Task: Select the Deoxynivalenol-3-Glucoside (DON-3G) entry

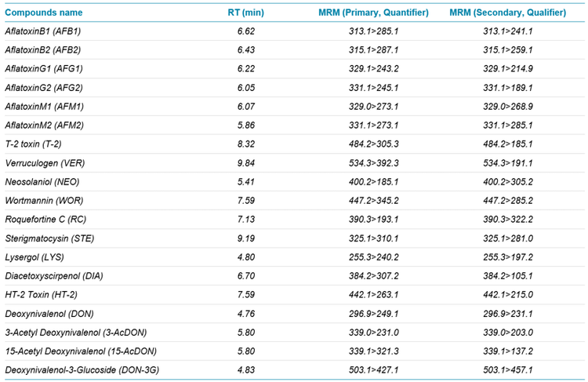Action: point(82,369)
